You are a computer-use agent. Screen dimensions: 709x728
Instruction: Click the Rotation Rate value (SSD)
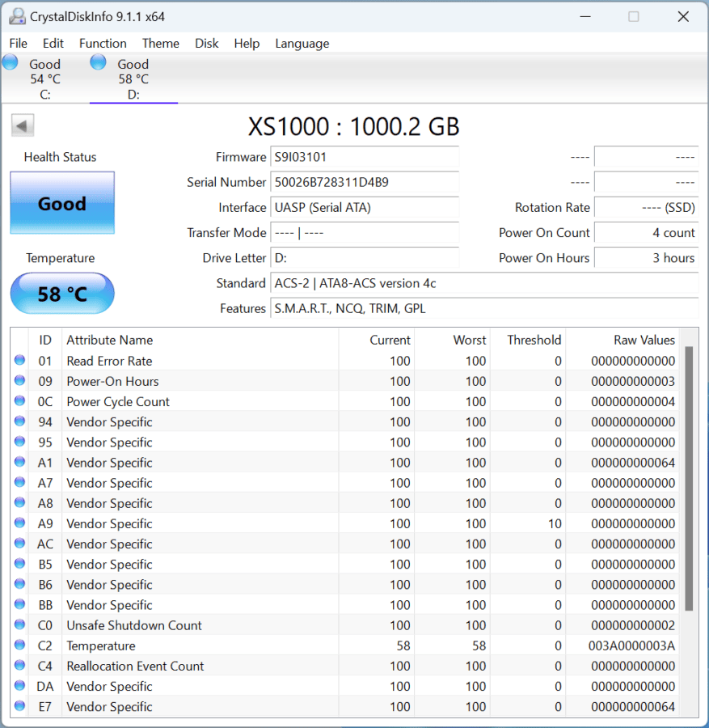pos(647,207)
